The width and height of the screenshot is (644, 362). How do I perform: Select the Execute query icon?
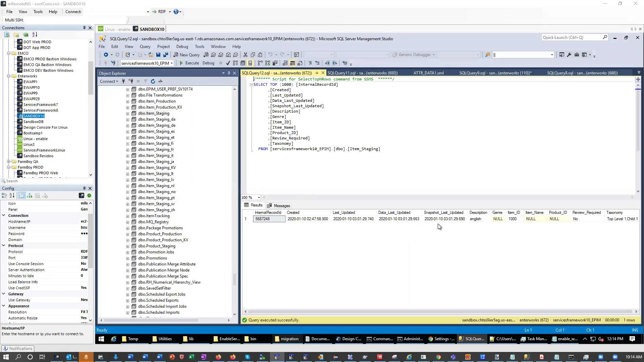pyautogui.click(x=190, y=63)
